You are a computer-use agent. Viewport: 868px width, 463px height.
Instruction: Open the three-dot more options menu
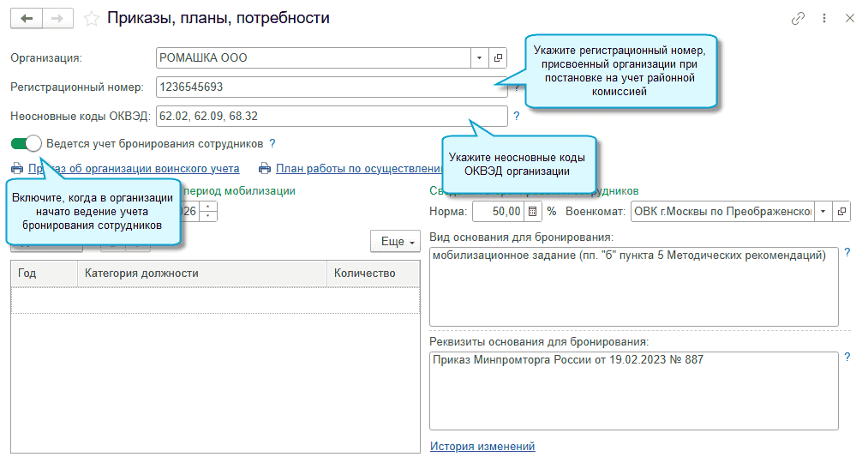click(x=824, y=18)
